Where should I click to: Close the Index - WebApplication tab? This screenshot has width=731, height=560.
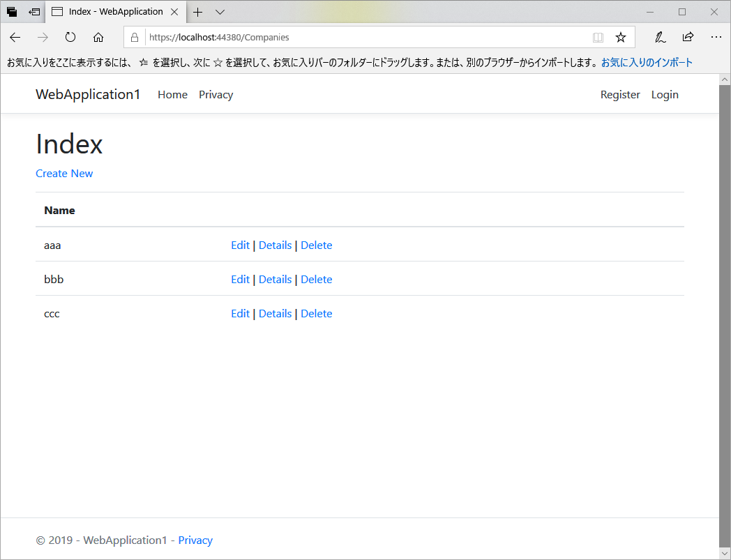[174, 12]
